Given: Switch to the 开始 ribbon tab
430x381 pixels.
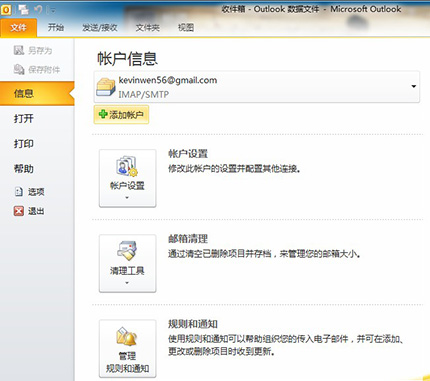Looking at the screenshot, I should pos(56,27).
